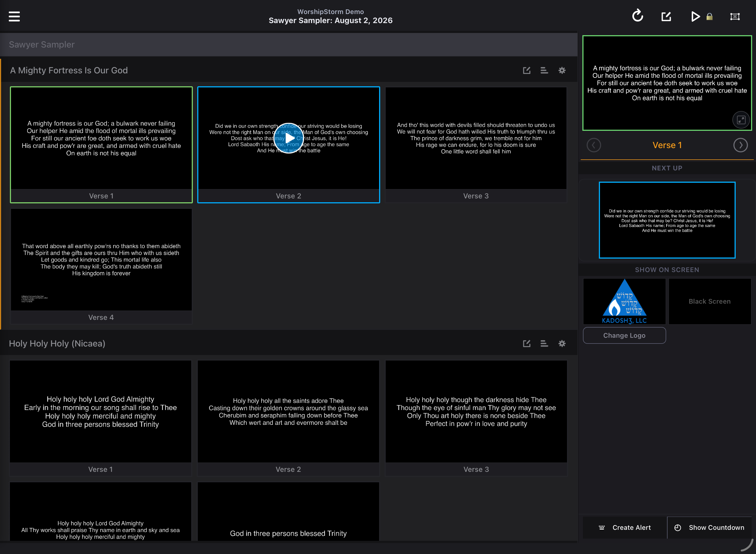The height and width of the screenshot is (554, 756).
Task: Click the Change Logo button
Action: pyautogui.click(x=624, y=335)
